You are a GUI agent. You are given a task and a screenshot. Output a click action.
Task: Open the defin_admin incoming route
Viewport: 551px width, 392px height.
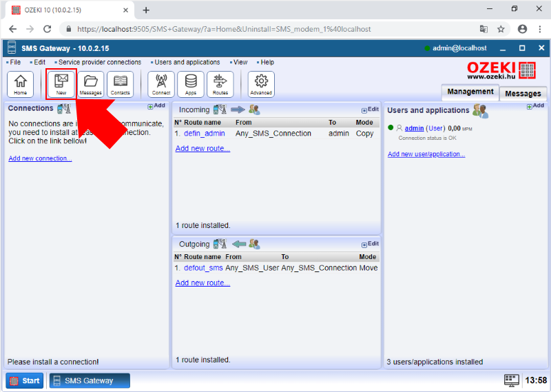pos(205,134)
